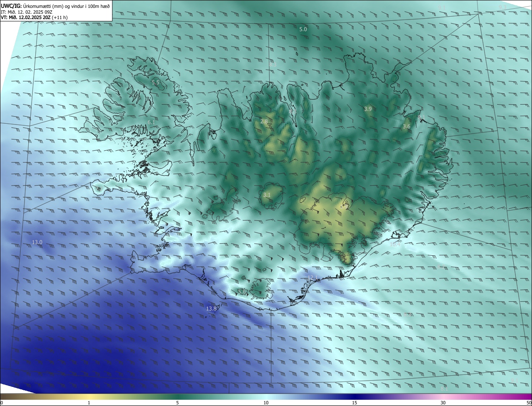Click the colorbar tick label 5
Image resolution: width=532 pixels, height=406 pixels.
click(x=177, y=403)
